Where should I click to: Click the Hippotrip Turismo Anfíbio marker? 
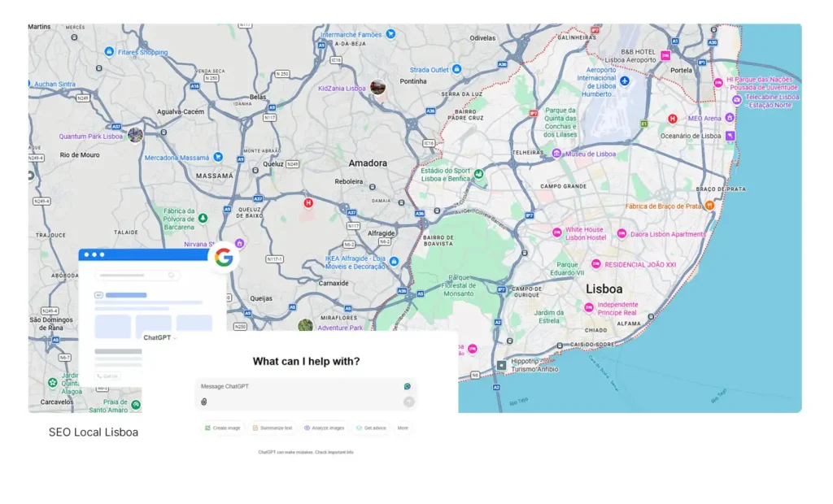(x=501, y=365)
